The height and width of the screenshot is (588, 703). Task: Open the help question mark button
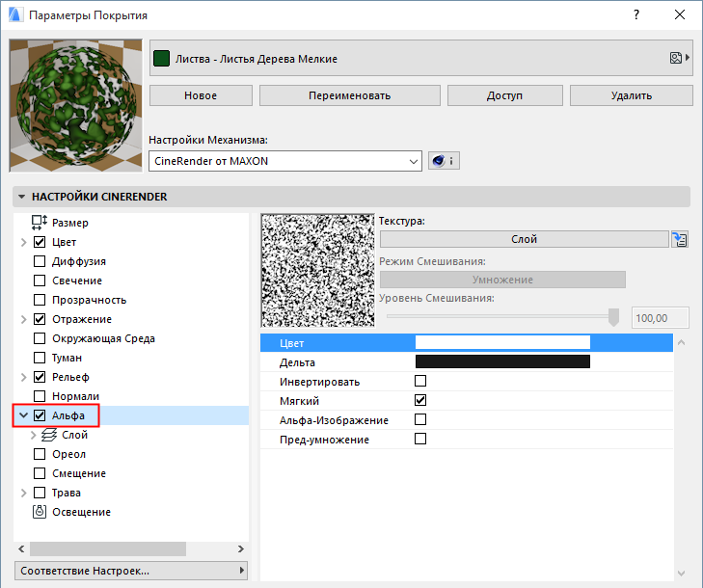(x=635, y=15)
